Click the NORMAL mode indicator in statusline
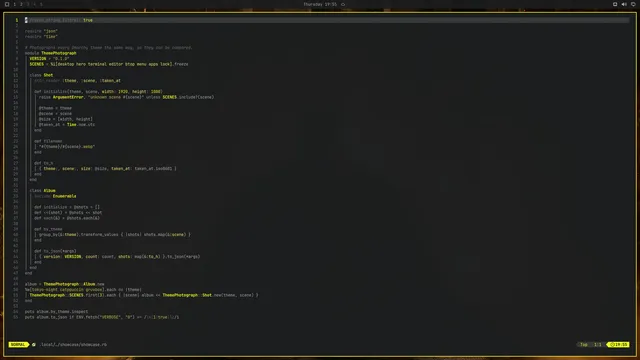This screenshot has width=640, height=360. [18, 344]
